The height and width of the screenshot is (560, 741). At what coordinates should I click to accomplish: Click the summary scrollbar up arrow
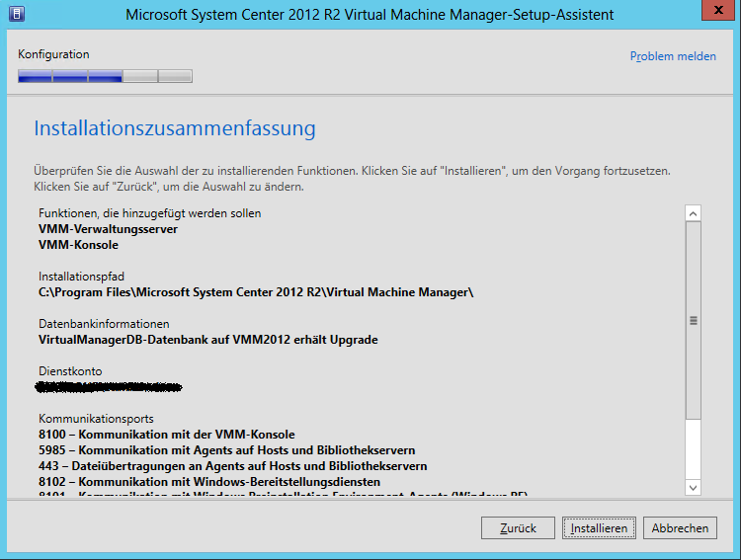click(693, 213)
